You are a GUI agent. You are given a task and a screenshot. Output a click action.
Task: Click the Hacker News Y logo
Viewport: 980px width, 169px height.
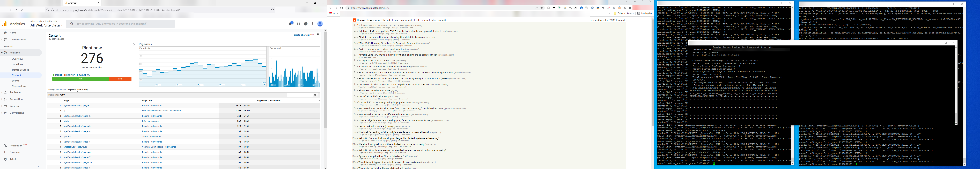(354, 20)
